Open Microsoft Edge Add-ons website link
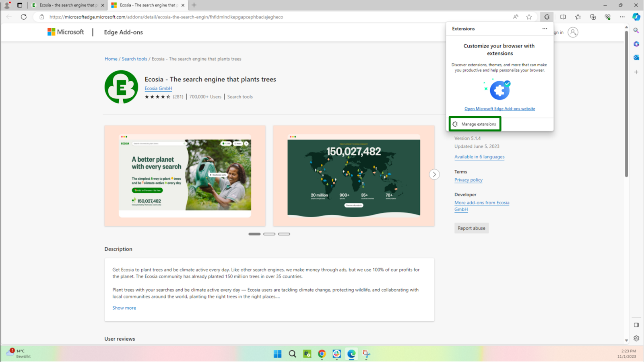 coord(500,109)
